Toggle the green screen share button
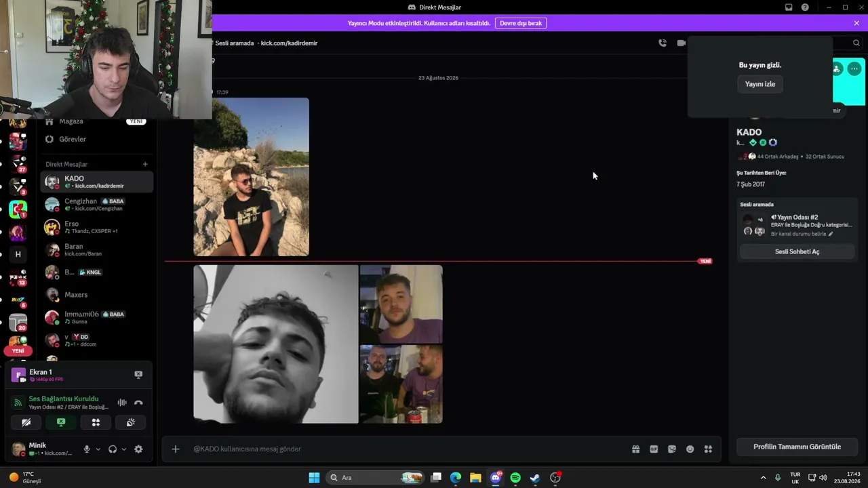 pyautogui.click(x=61, y=422)
